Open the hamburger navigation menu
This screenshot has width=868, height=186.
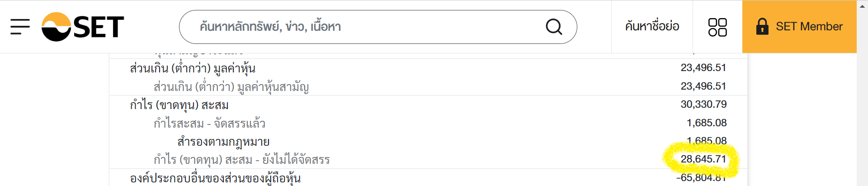pos(20,27)
